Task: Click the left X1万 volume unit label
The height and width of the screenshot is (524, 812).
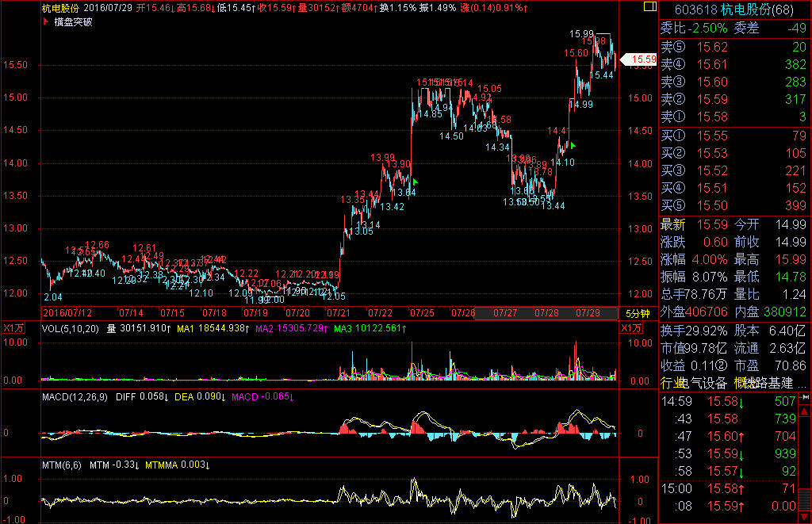Action: pyautogui.click(x=13, y=328)
